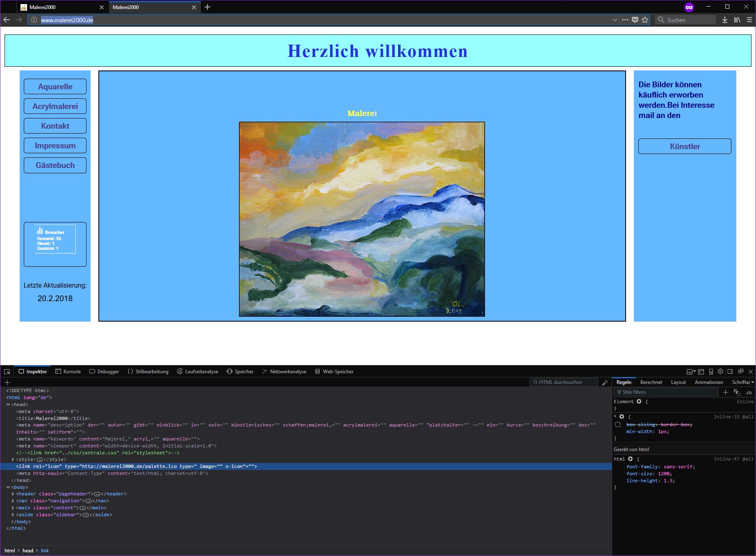756x556 pixels.
Task: Open the Netzwerkanalyse tab
Action: point(284,372)
